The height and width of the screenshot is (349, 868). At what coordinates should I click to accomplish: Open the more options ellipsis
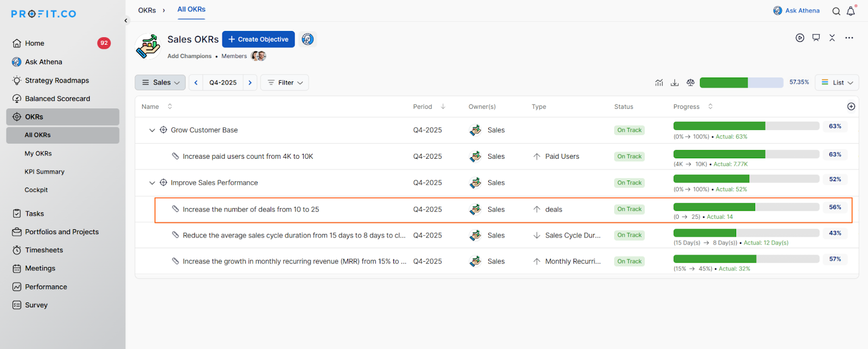pos(849,38)
